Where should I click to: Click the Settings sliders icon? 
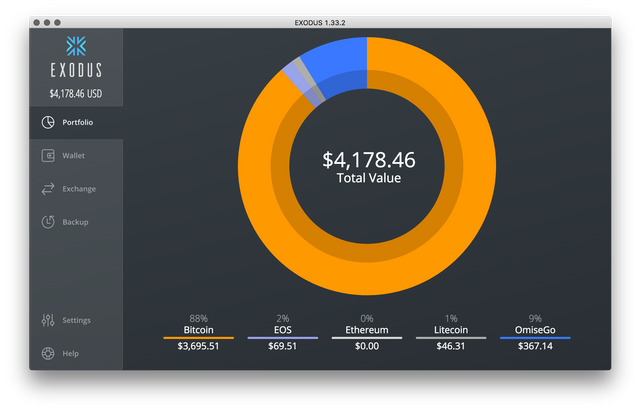point(48,320)
